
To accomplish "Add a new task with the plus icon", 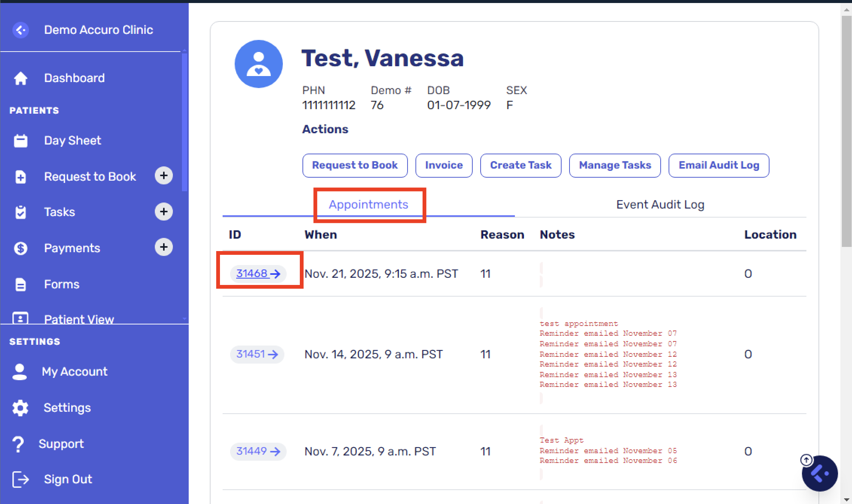I will 163,212.
